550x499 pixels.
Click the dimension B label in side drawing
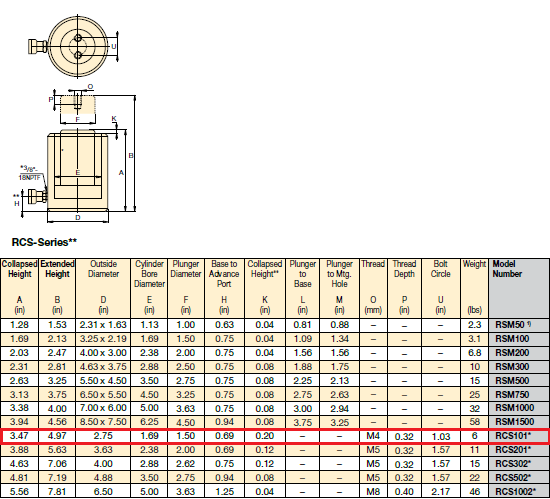pyautogui.click(x=131, y=156)
